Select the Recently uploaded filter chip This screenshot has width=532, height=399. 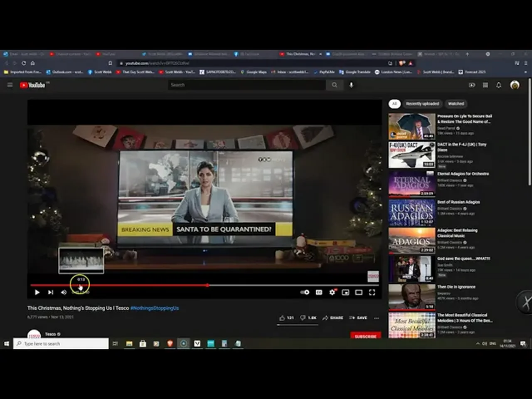tap(422, 104)
